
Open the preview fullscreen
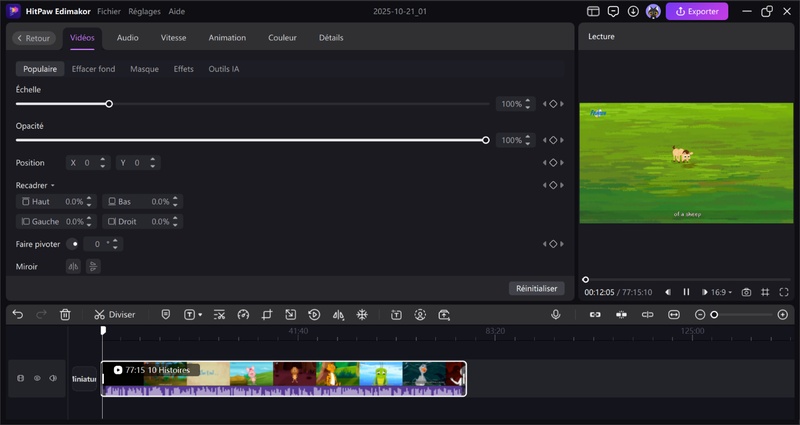pos(784,292)
